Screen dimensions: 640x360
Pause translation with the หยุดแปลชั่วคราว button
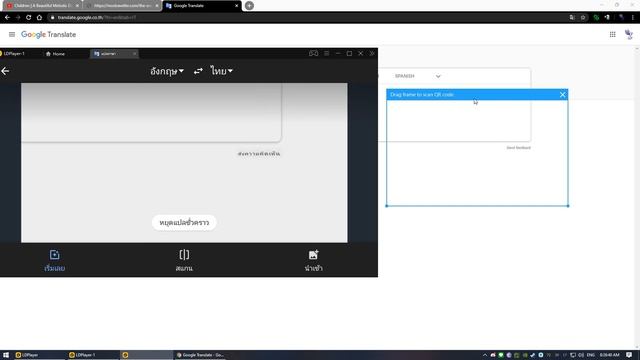click(x=184, y=222)
